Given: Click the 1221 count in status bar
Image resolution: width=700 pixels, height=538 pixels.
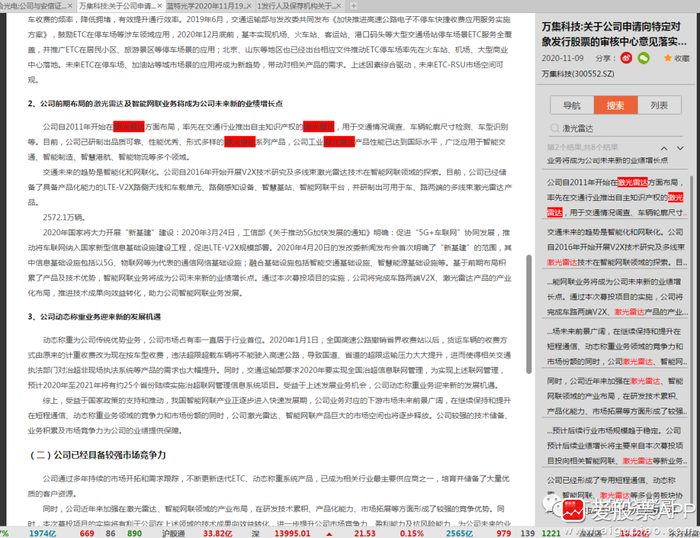Looking at the screenshot, I should pos(551,533).
